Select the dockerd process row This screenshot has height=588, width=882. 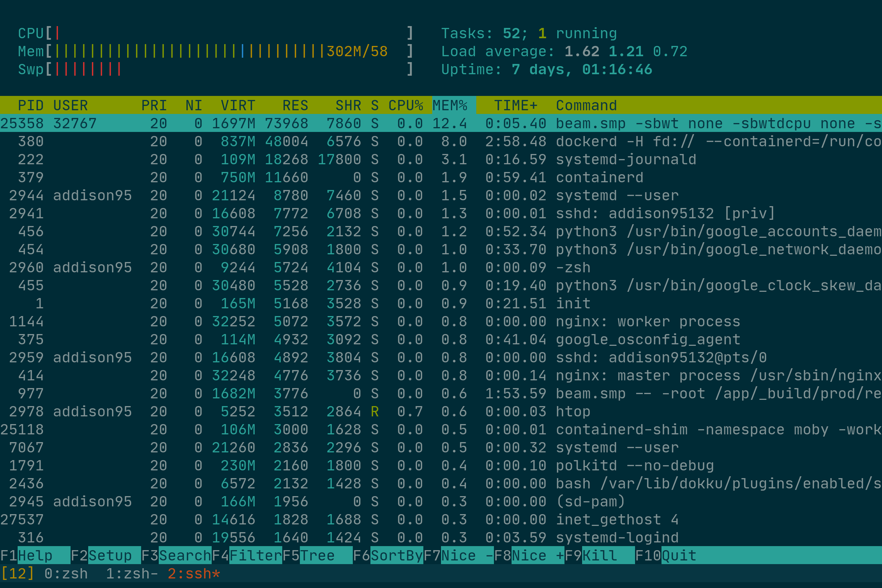click(x=441, y=141)
